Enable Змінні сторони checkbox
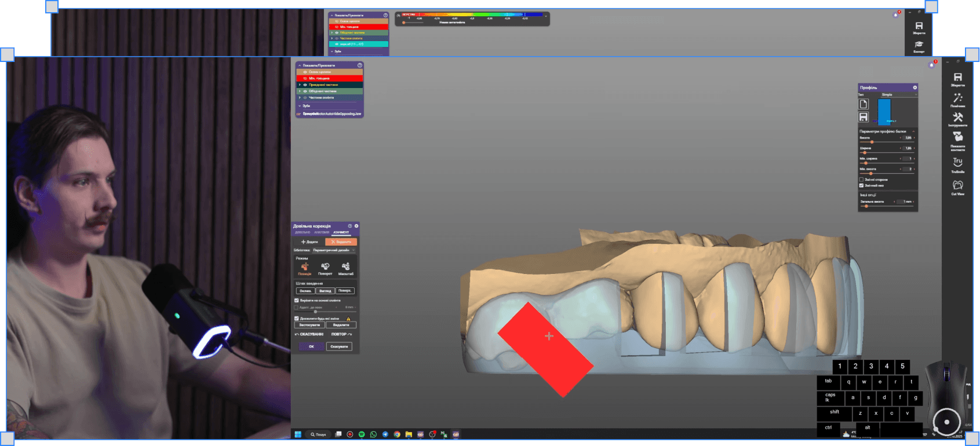This screenshot has width=980, height=446. [861, 180]
